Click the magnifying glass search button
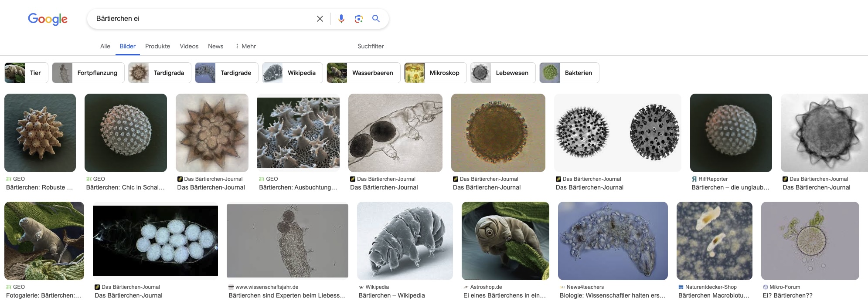 pyautogui.click(x=376, y=19)
